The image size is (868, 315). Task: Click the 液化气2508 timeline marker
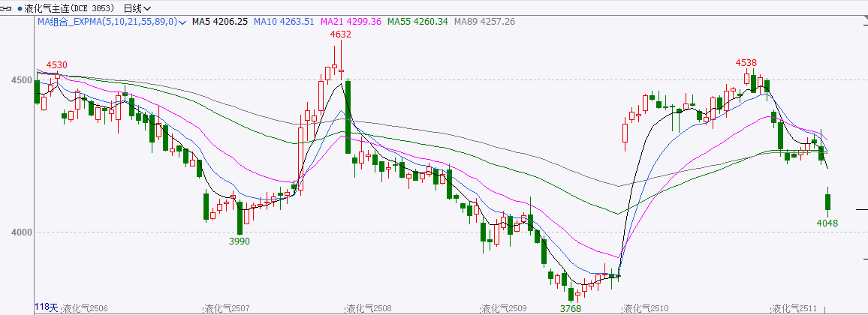[x=368, y=308]
